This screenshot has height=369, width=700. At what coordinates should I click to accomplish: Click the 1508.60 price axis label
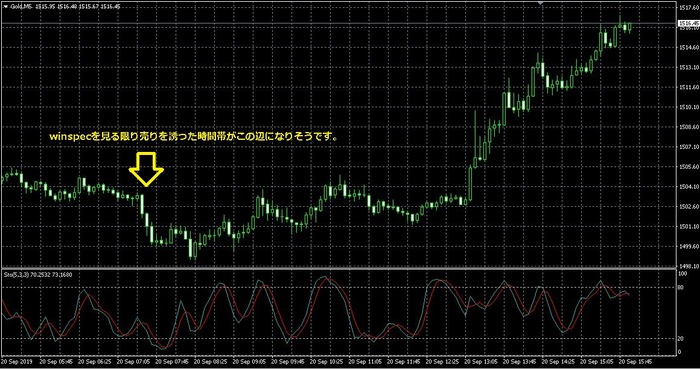[x=688, y=127]
